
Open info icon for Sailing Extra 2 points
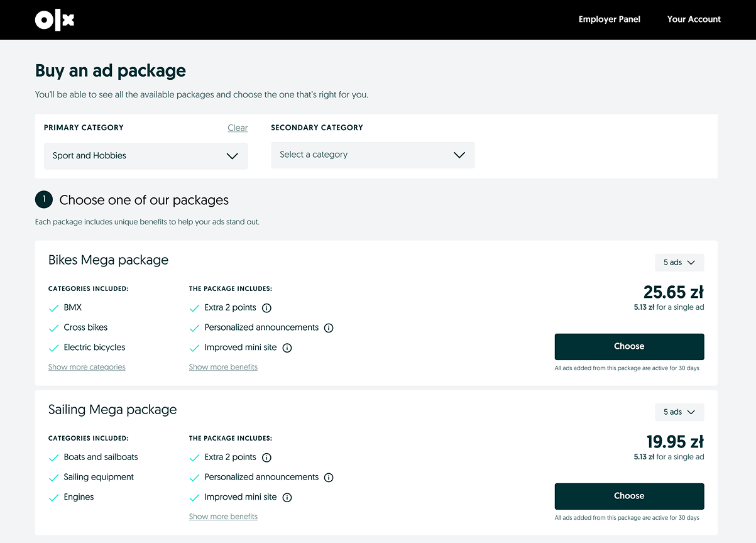point(266,458)
